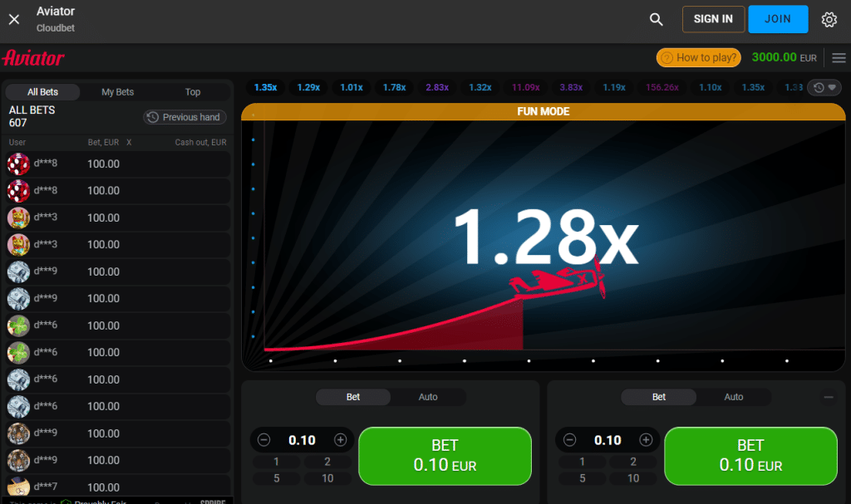The width and height of the screenshot is (851, 504).
Task: Click the Bet, EUR column header
Action: (103, 143)
